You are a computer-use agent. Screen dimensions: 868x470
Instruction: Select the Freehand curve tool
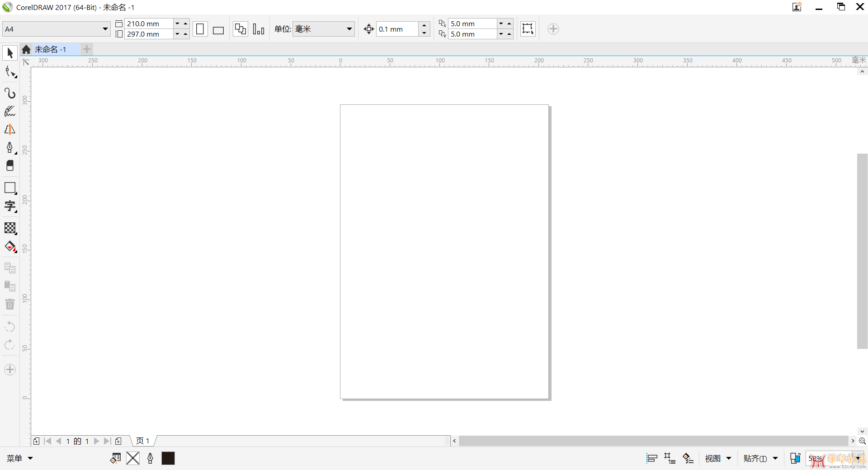point(10,93)
